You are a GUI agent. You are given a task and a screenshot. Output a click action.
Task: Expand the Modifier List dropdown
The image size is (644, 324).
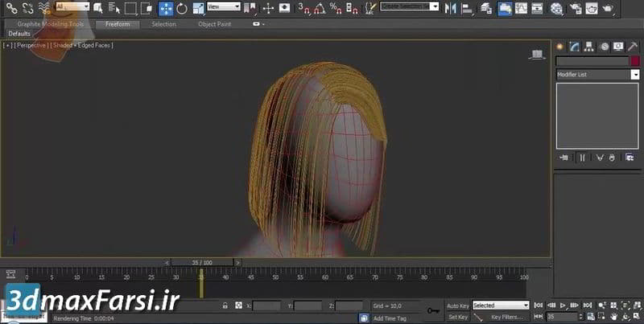[x=597, y=74]
